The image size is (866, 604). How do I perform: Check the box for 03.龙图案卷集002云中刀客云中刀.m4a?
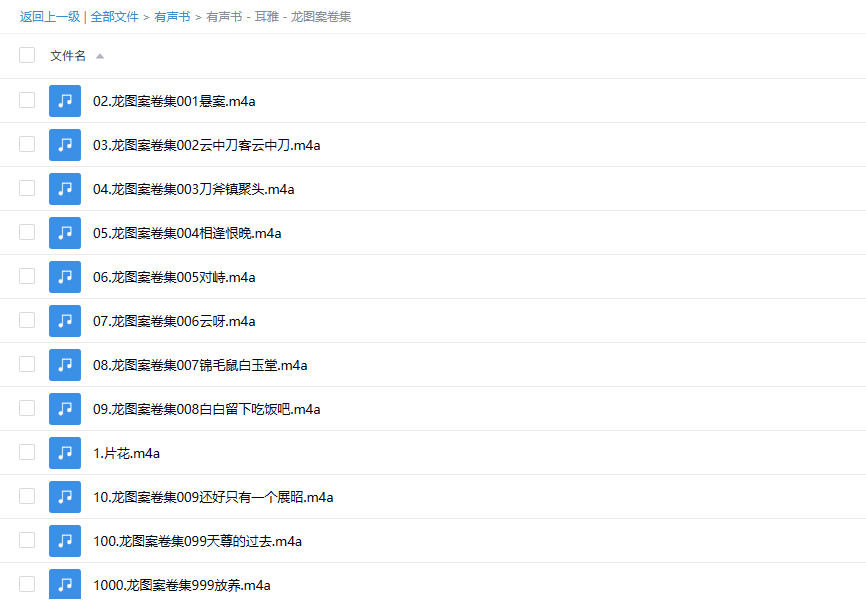click(x=27, y=144)
